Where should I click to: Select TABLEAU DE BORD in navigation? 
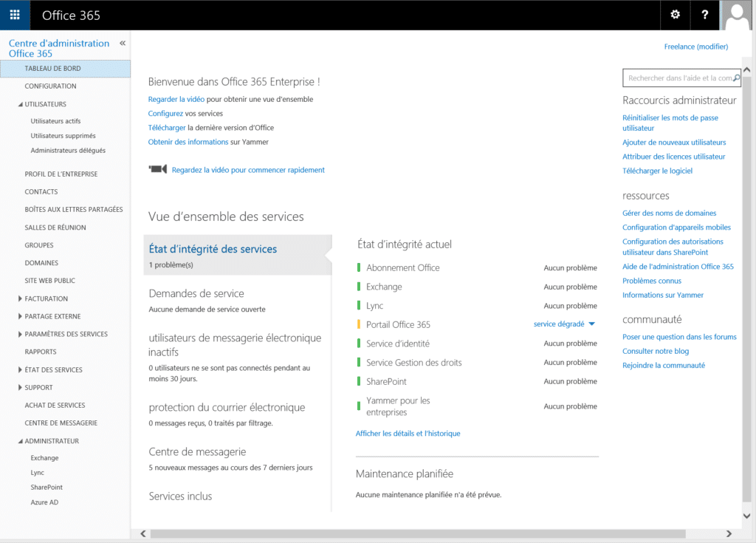(65, 69)
